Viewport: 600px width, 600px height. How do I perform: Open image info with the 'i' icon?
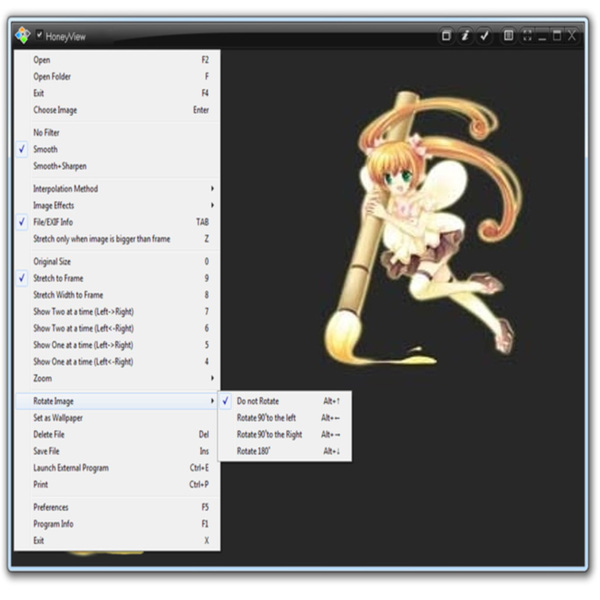465,36
